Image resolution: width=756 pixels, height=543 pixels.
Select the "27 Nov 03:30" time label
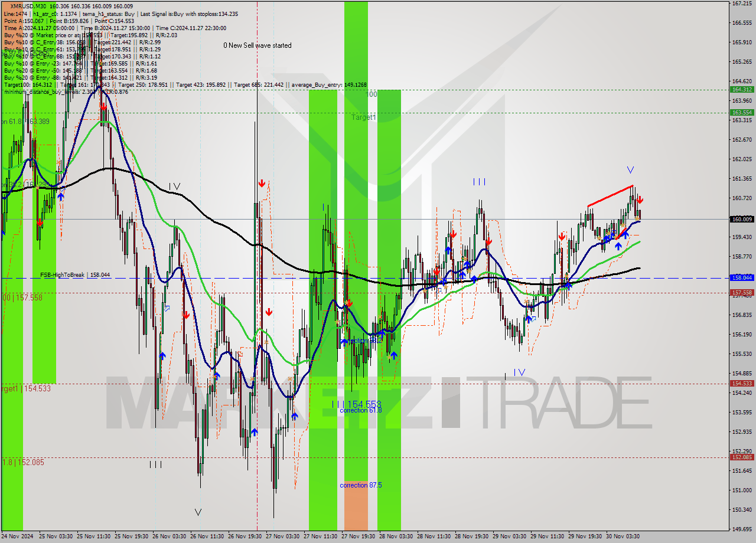(x=283, y=537)
